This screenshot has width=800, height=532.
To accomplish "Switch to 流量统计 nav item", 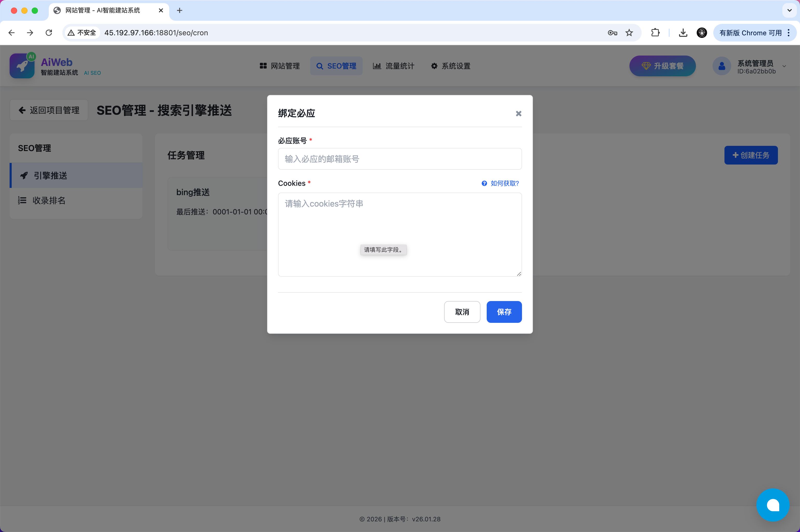I will [x=394, y=66].
